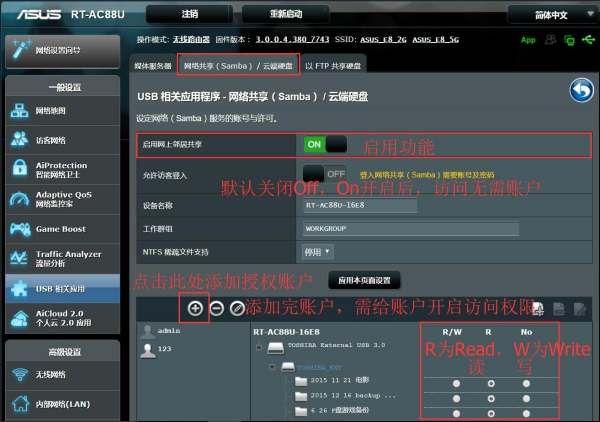The image size is (600, 422).
Task: Select the admin user account
Action: pyautogui.click(x=161, y=331)
